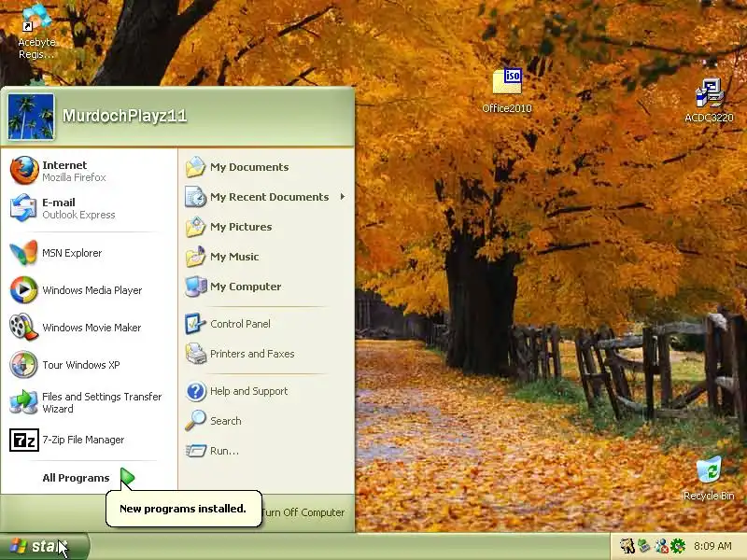This screenshot has height=560, width=747.
Task: Expand My Recent Documents submenu arrow
Action: point(343,197)
